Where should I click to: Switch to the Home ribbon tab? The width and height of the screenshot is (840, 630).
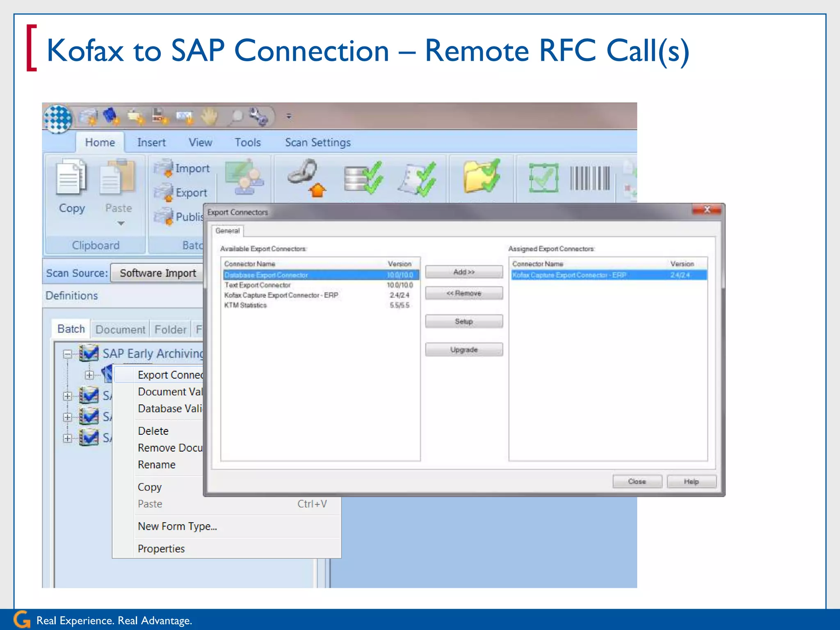[100, 143]
